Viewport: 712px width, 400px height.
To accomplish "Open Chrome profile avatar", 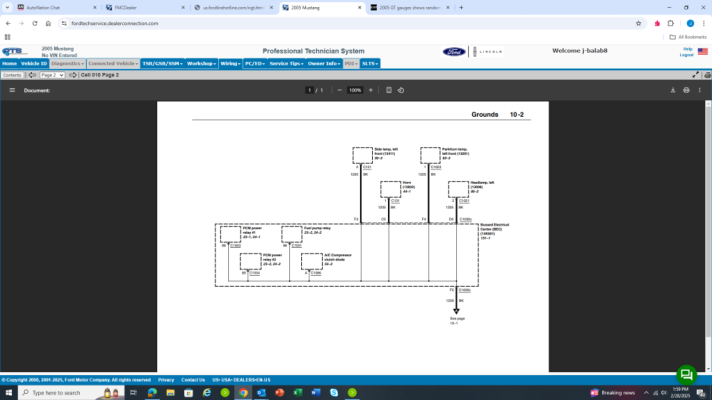I will (x=690, y=23).
